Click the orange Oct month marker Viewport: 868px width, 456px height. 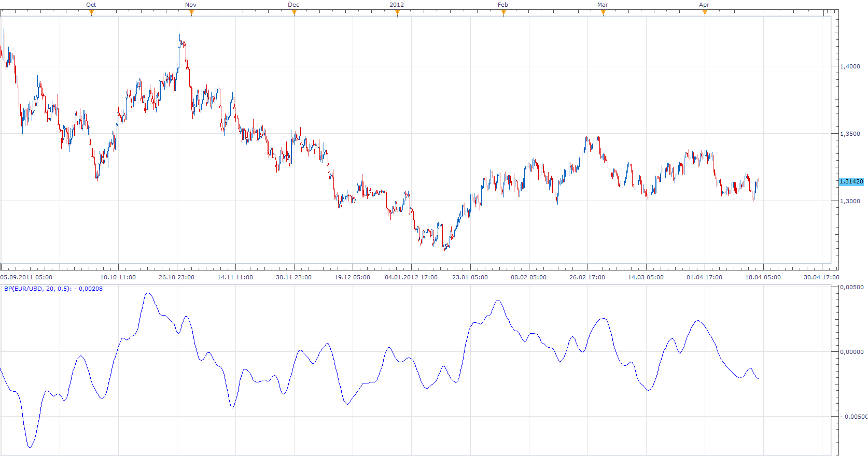coord(91,13)
